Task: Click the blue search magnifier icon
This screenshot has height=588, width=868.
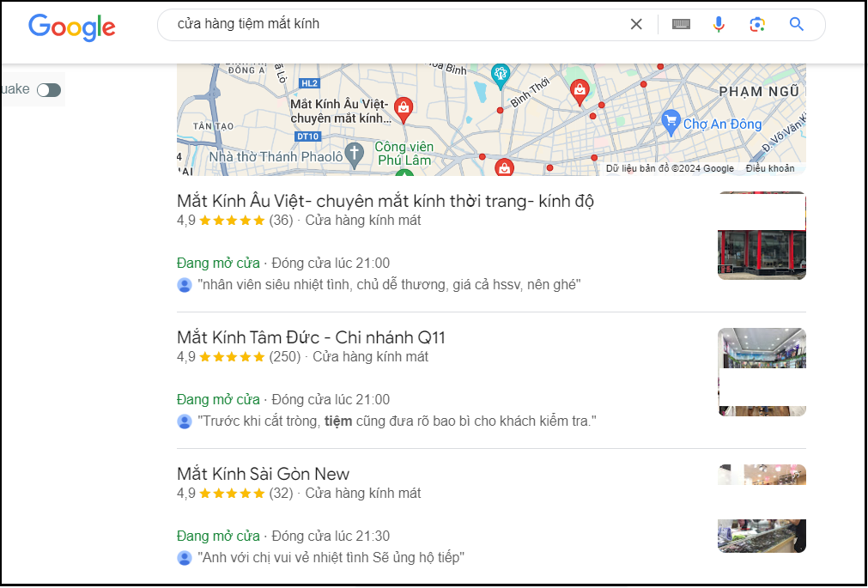Action: pyautogui.click(x=796, y=24)
